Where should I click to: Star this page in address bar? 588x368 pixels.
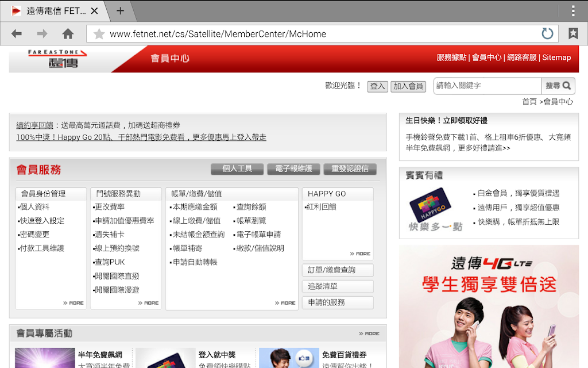(x=99, y=34)
